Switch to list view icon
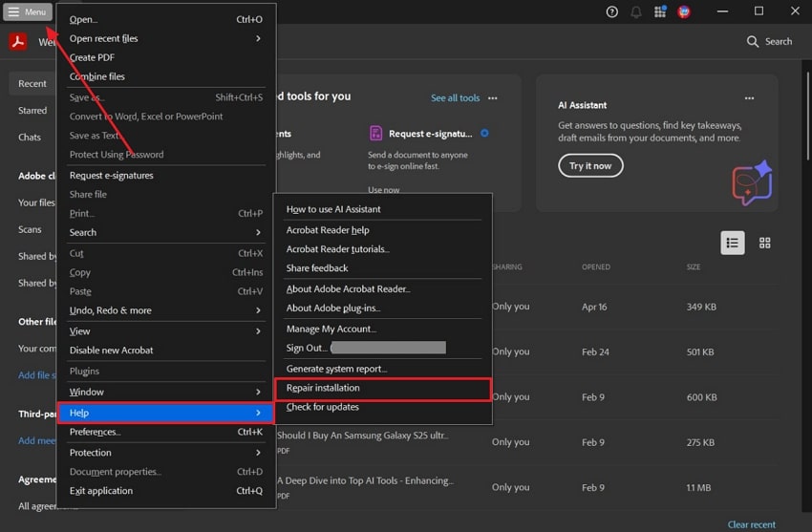The height and width of the screenshot is (532, 812). coord(733,243)
